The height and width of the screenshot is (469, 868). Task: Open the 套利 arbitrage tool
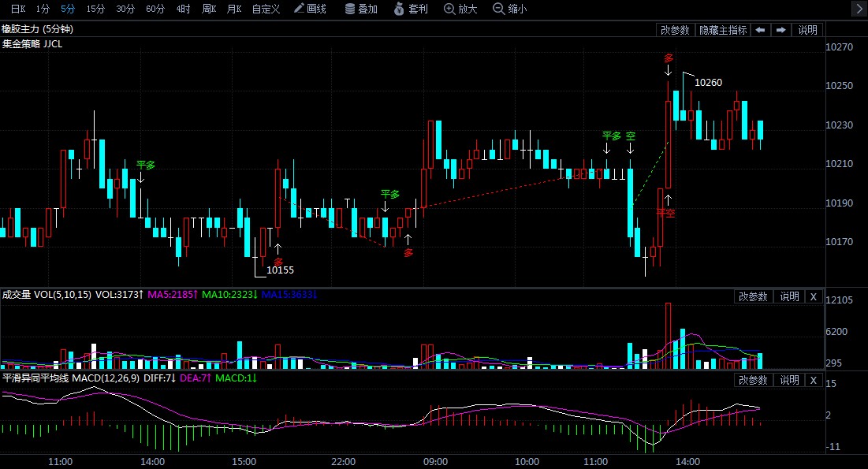coord(411,9)
